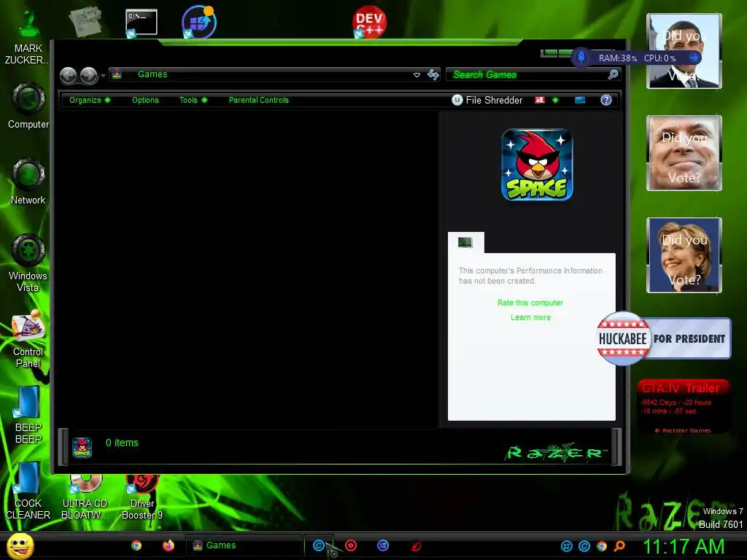The image size is (747, 560).
Task: Expand the RAM CPU widget arrow button
Action: click(x=694, y=58)
